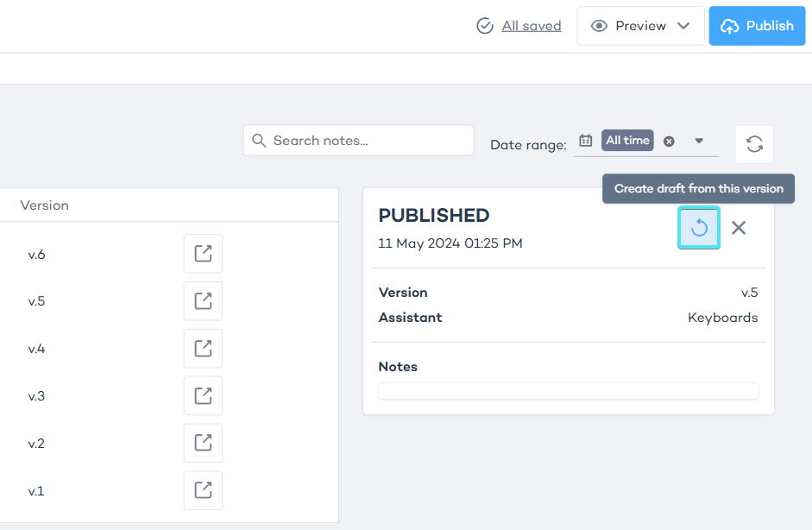The height and width of the screenshot is (530, 812).
Task: Open version v.1 external link icon
Action: 203,490
